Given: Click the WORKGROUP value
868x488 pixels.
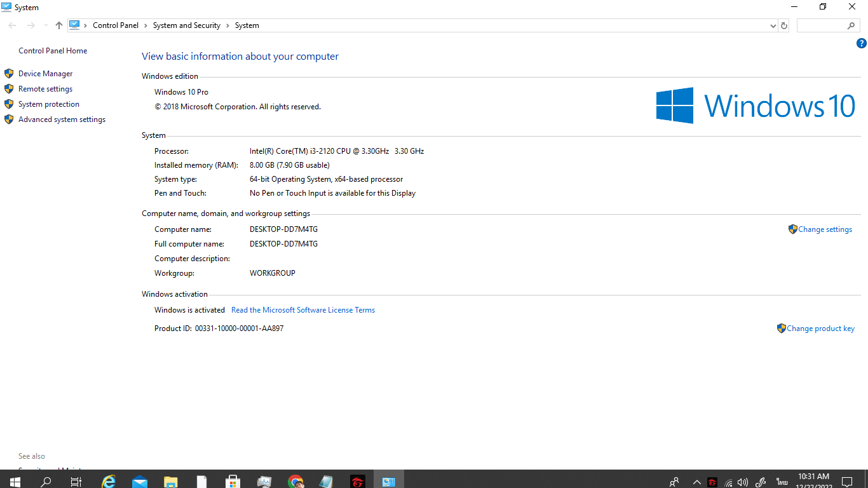Looking at the screenshot, I should [273, 273].
